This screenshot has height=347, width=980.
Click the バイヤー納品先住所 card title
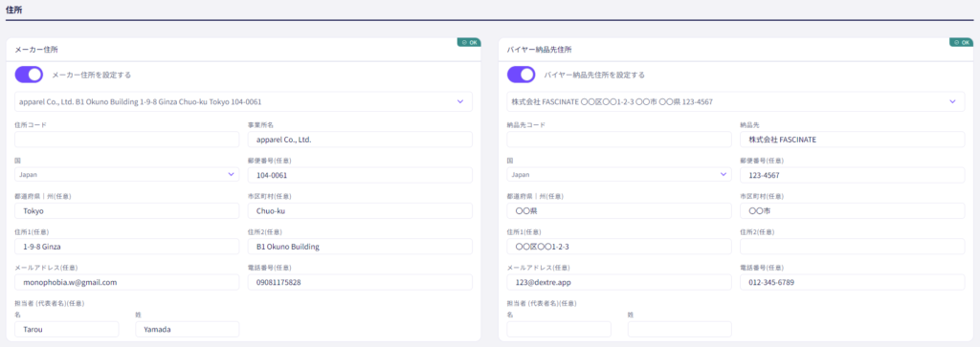[x=539, y=50]
